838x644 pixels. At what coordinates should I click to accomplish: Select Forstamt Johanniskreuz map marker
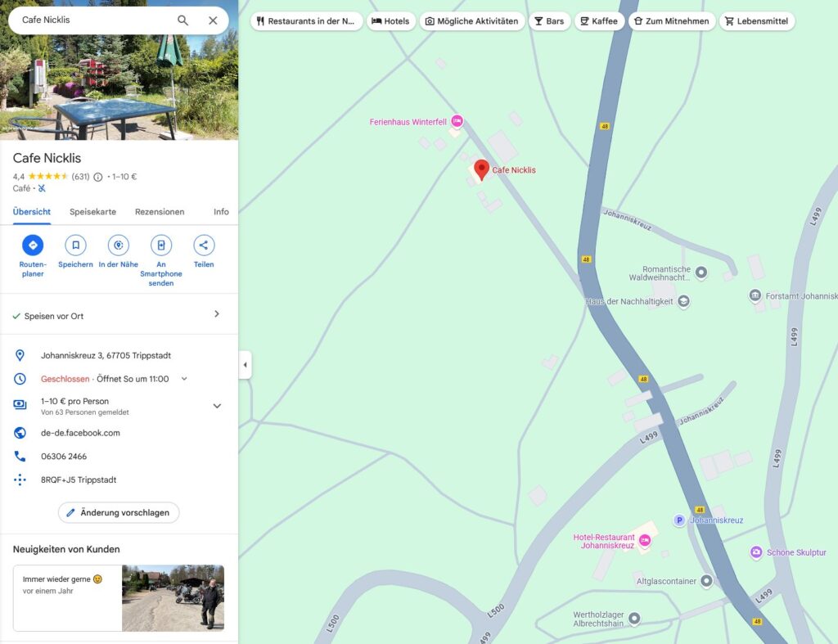pyautogui.click(x=755, y=295)
